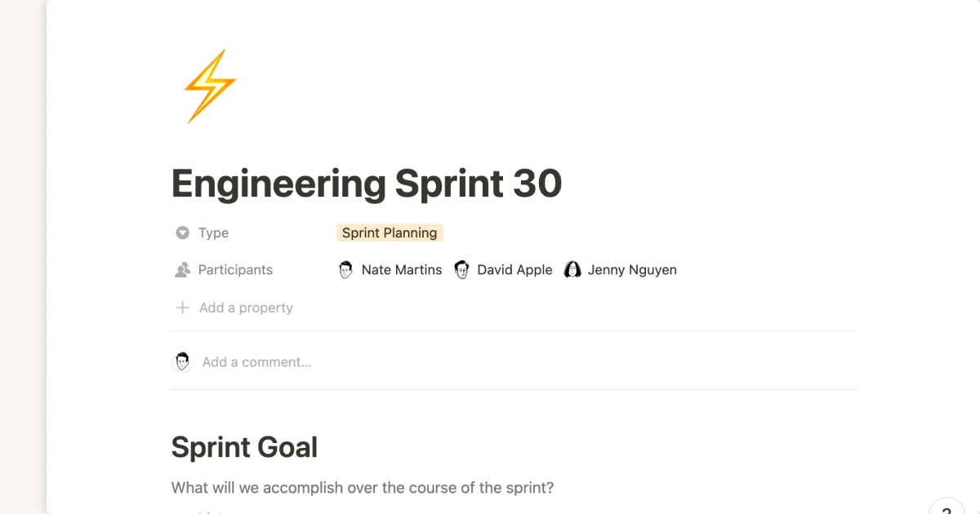Click the plus icon beside Add a property
This screenshot has width=980, height=514.
tap(183, 308)
